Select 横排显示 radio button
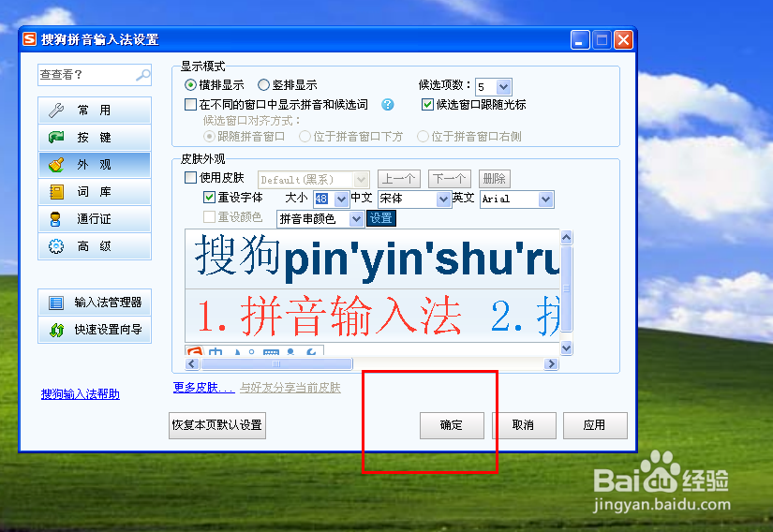Image resolution: width=773 pixels, height=532 pixels. pyautogui.click(x=191, y=85)
